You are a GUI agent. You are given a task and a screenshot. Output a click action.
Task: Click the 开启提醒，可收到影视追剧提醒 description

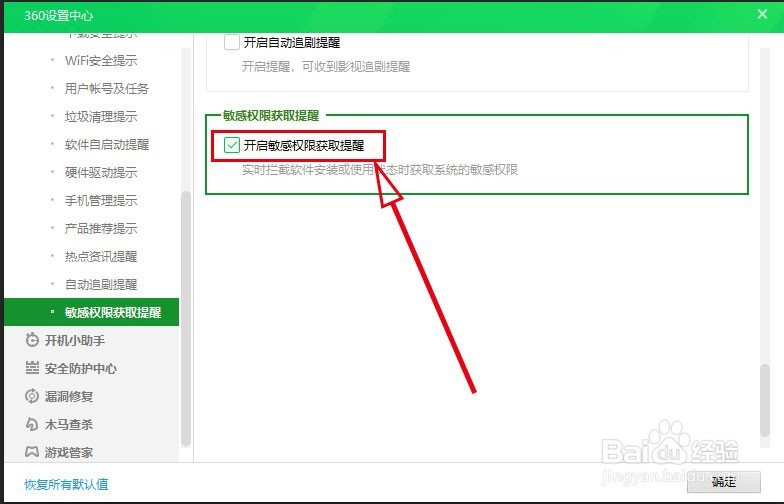(x=326, y=66)
